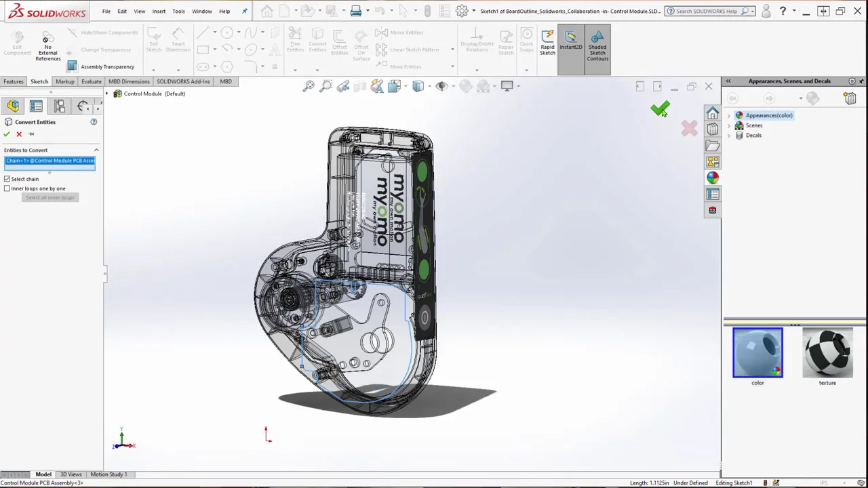Switch to the Evaluate ribbon tab
This screenshot has height=488, width=868.
click(91, 81)
